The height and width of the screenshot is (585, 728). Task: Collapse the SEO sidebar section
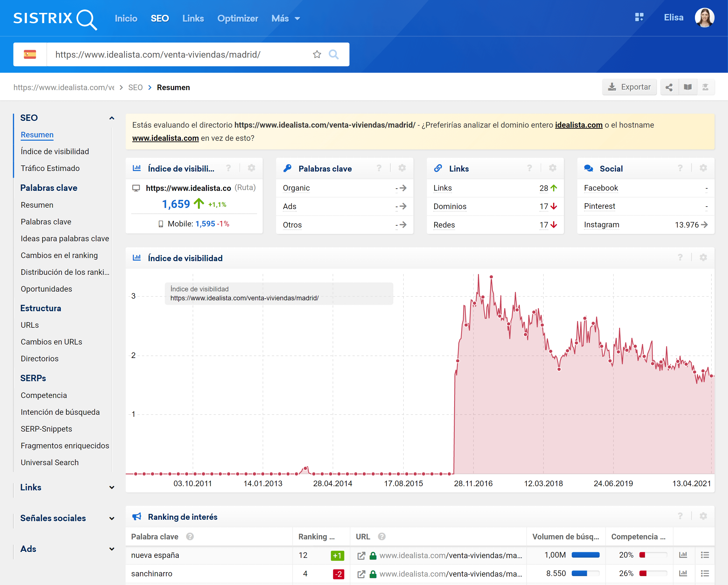tap(112, 118)
